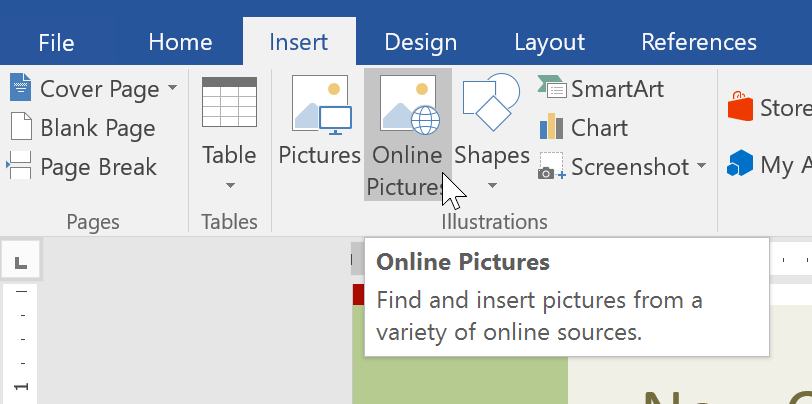Expand the Cover Page dropdown arrow
The width and height of the screenshot is (812, 404).
(172, 88)
